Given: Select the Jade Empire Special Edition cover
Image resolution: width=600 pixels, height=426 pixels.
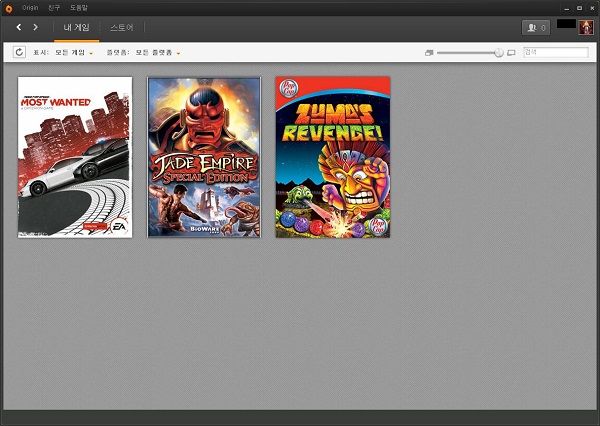Looking at the screenshot, I should pyautogui.click(x=204, y=157).
